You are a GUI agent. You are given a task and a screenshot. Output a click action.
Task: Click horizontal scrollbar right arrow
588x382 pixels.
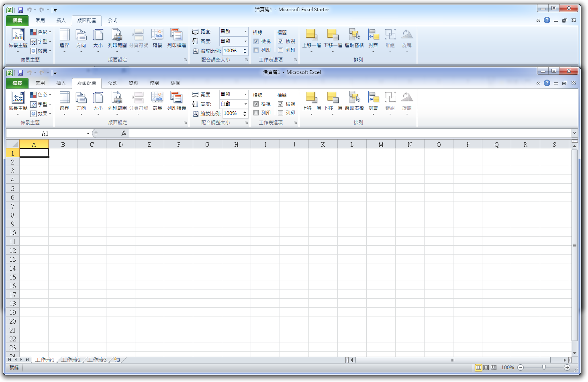(x=565, y=360)
